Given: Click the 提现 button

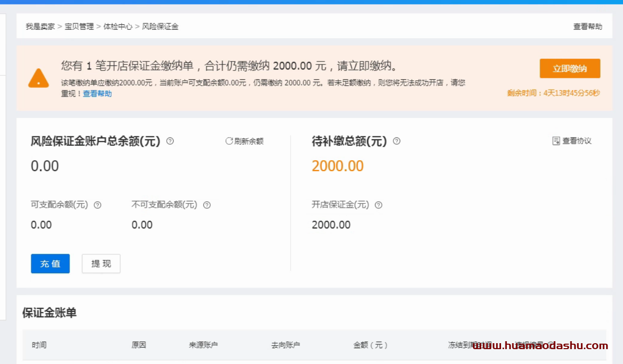Looking at the screenshot, I should (101, 264).
